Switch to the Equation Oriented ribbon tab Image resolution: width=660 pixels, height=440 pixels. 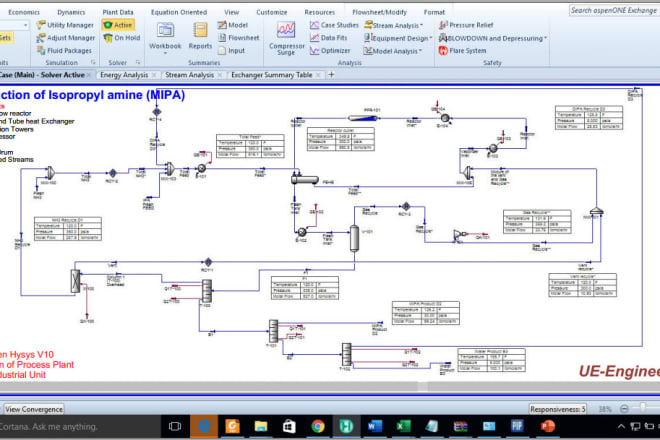(179, 12)
